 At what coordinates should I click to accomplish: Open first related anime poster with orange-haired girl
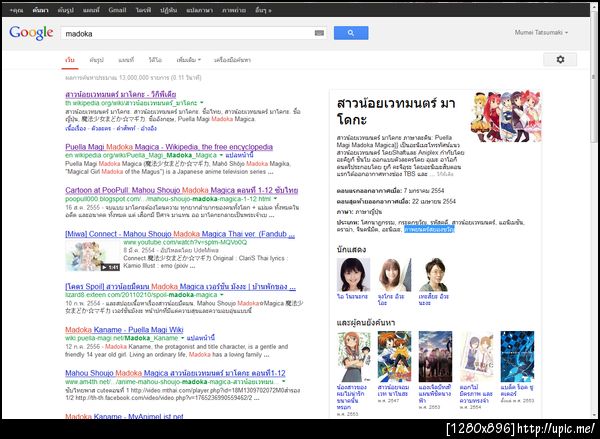pos(354,356)
